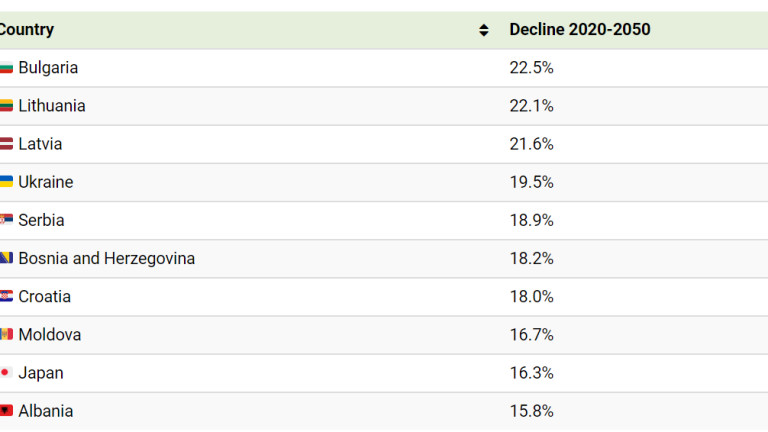Click the Decline 2020-2050 column header
Viewport: 768px width, 432px height.
[x=580, y=30]
